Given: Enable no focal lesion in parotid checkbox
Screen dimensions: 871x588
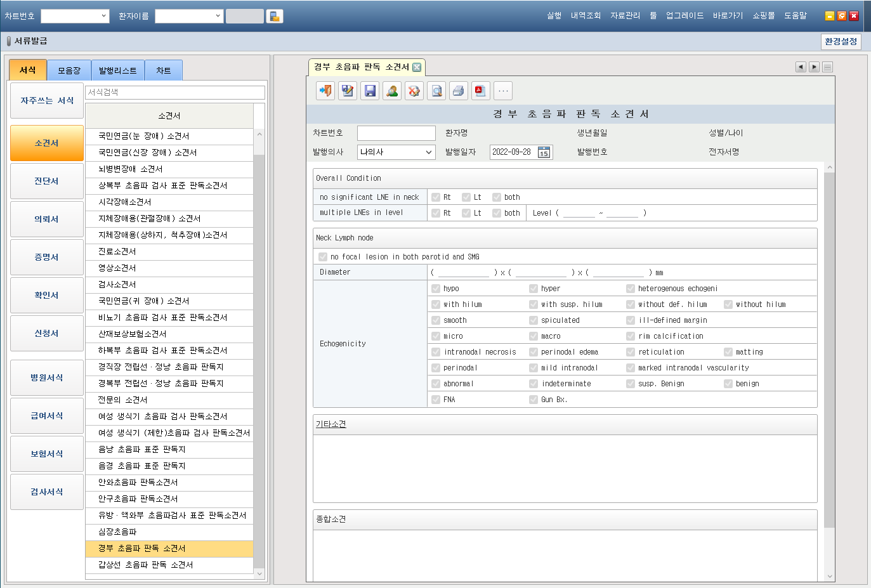Looking at the screenshot, I should pos(323,257).
